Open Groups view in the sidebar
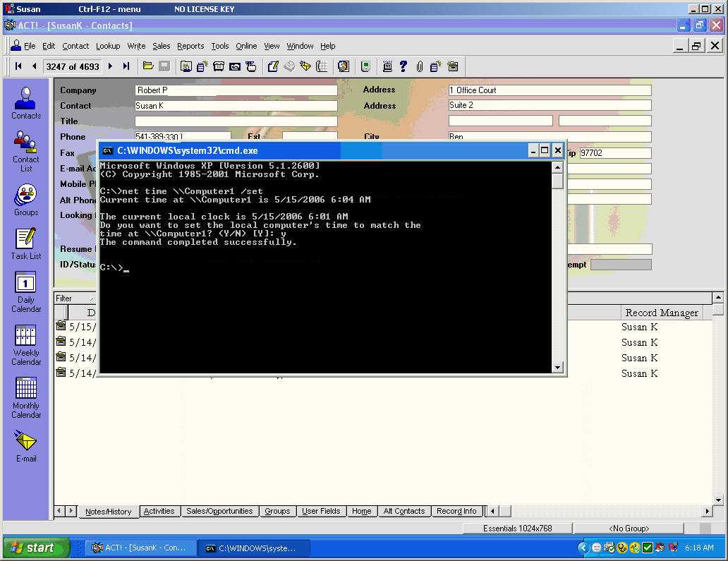 (26, 200)
